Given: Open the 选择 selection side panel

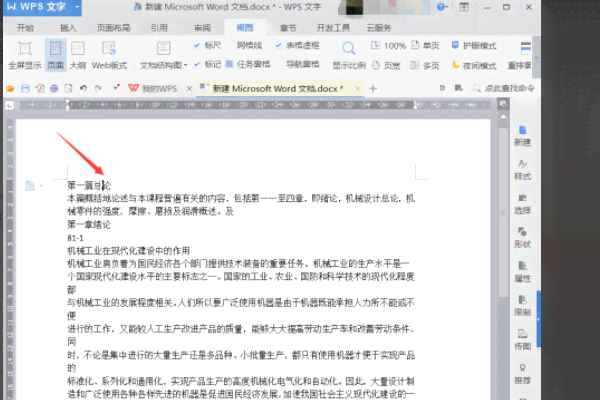Looking at the screenshot, I should pos(522,204).
